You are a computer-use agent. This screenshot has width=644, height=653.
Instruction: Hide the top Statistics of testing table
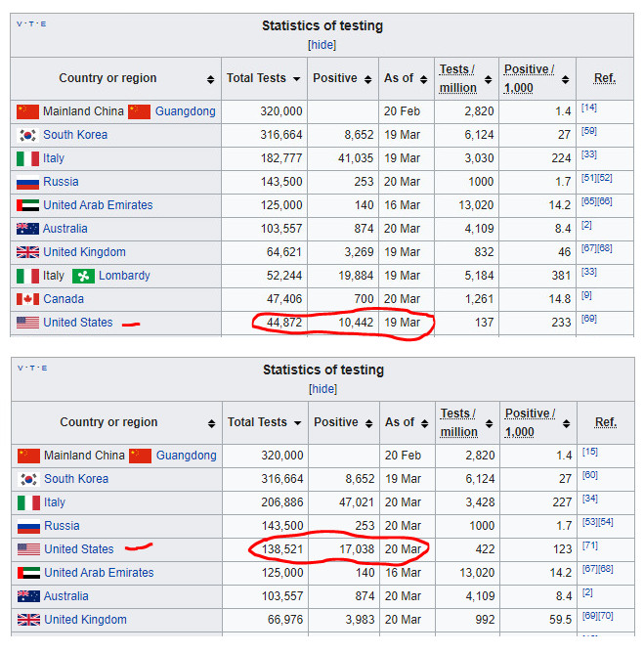click(322, 45)
